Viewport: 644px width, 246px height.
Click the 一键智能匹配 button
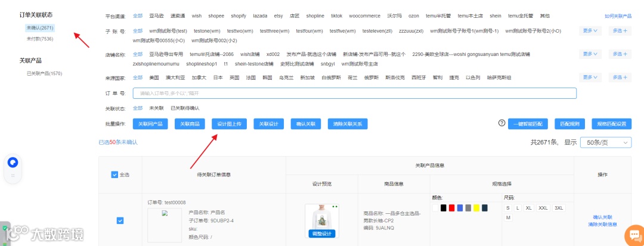(528, 124)
